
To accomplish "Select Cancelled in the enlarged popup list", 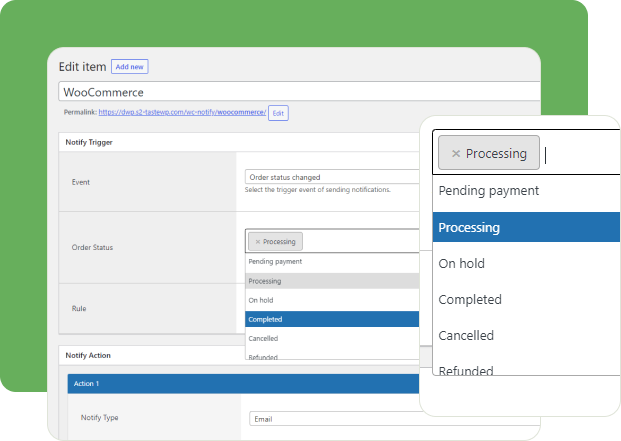I will 469,335.
